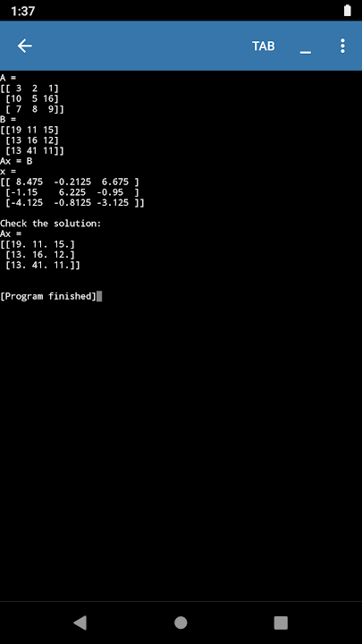Viewport: 362px width, 644px height.
Task: Tap the [Program finished] text
Action: pos(48,296)
